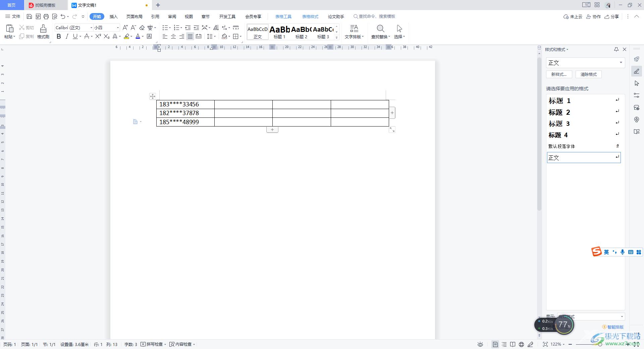Viewport: 644px width, 349px height.
Task: Center align text
Action: pos(173,36)
